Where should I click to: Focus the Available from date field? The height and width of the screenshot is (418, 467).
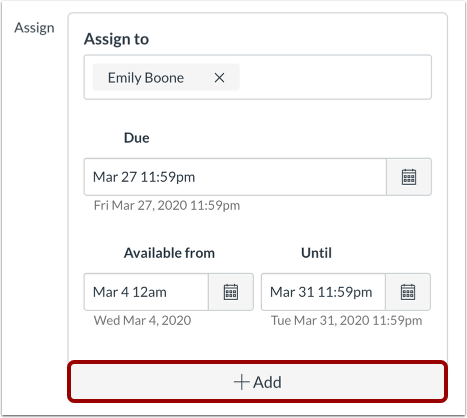(x=146, y=292)
